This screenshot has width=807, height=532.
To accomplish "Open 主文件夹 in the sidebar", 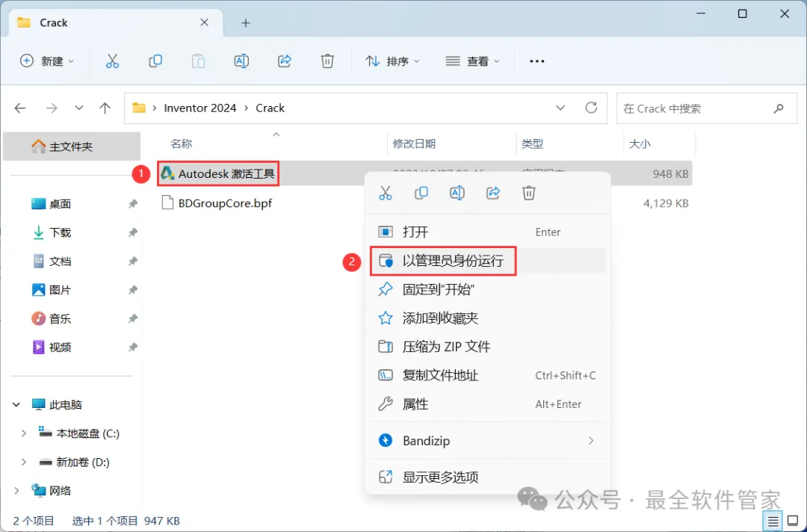I will 72,146.
